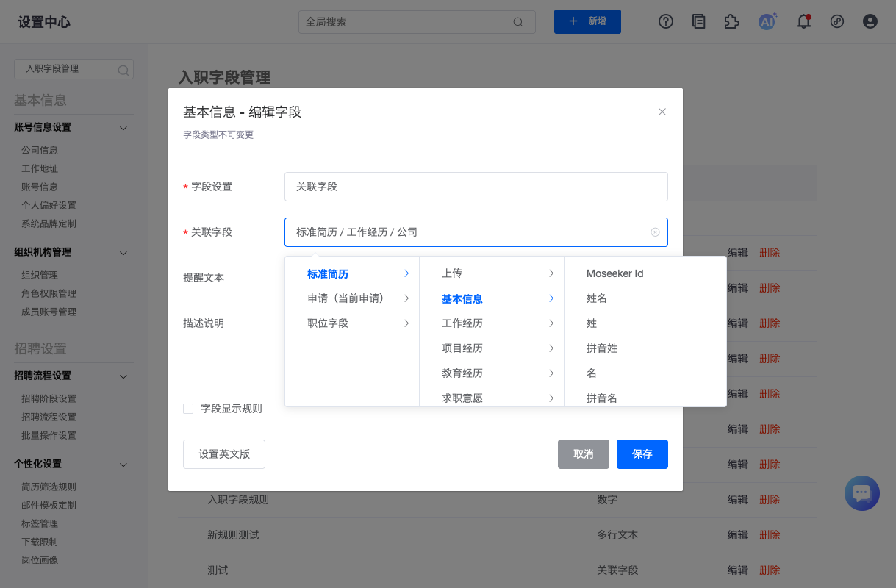Viewport: 896px width, 588px height.
Task: Click the puzzle piece plugin icon
Action: [731, 22]
